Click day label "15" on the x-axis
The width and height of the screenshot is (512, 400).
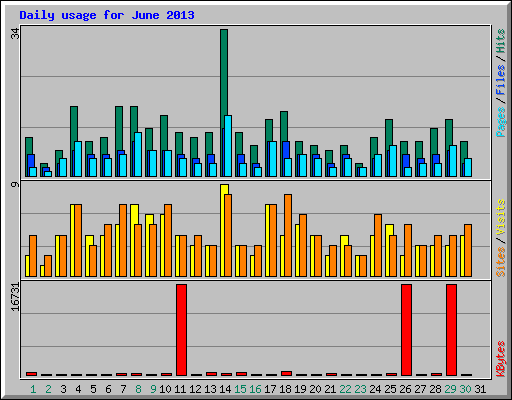[240, 389]
